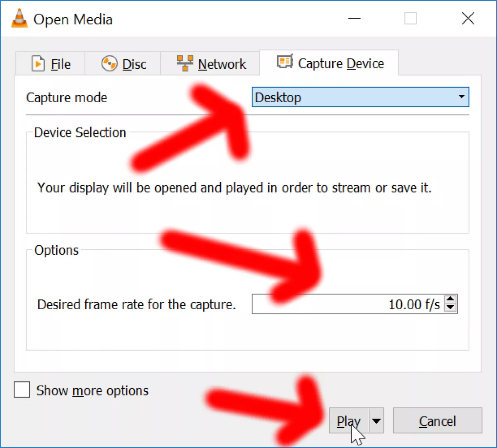Click the Cancel button
Image resolution: width=497 pixels, height=448 pixels.
tap(437, 421)
